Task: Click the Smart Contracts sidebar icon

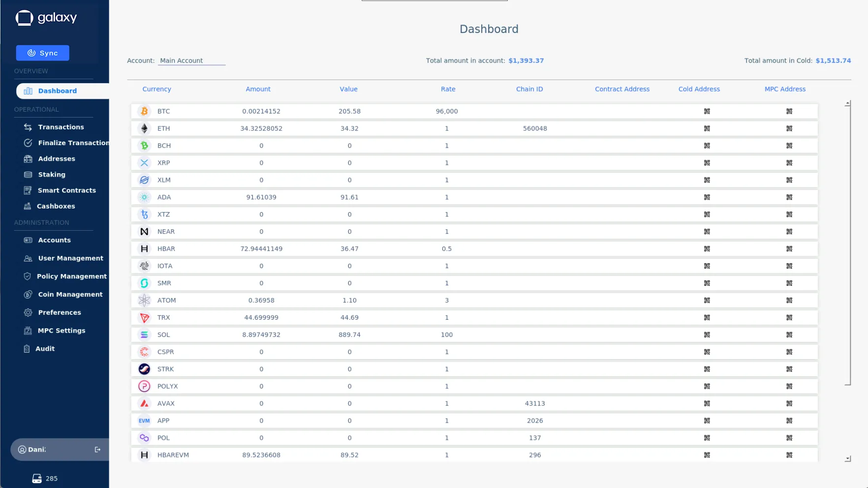Action: coord(28,190)
